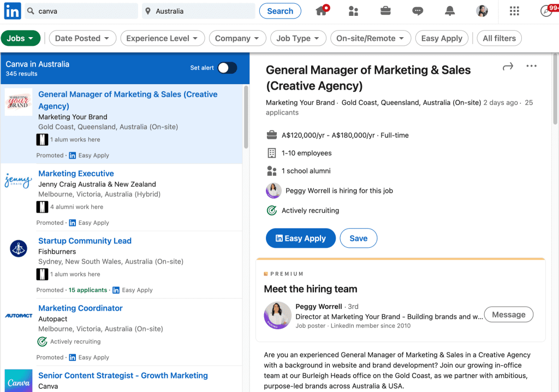
Task: Open the profile avatar menu
Action: point(482,11)
